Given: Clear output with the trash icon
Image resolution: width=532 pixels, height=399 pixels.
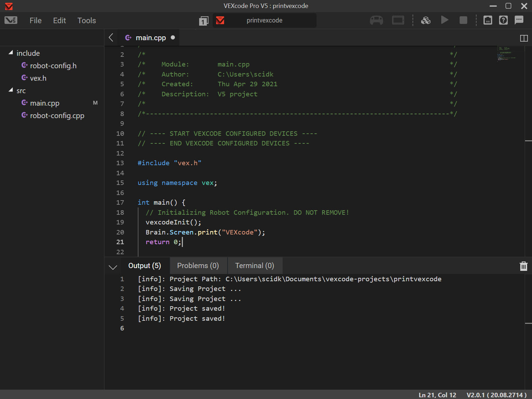Looking at the screenshot, I should (x=523, y=266).
